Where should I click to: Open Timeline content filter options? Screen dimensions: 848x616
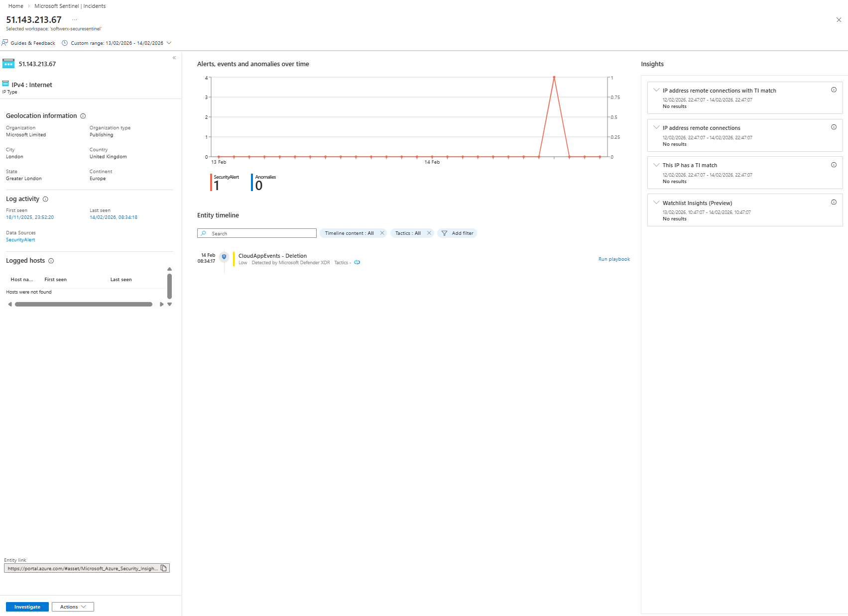click(349, 233)
